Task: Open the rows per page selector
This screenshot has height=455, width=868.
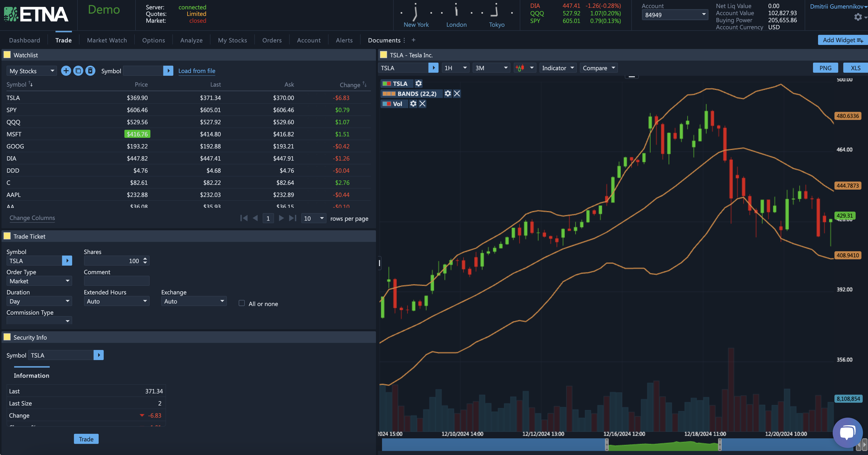Action: pos(313,218)
